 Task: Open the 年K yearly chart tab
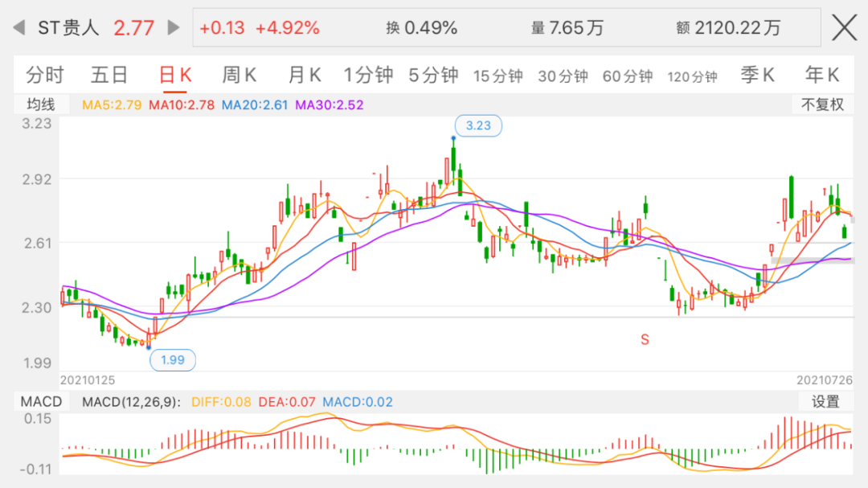click(x=822, y=76)
